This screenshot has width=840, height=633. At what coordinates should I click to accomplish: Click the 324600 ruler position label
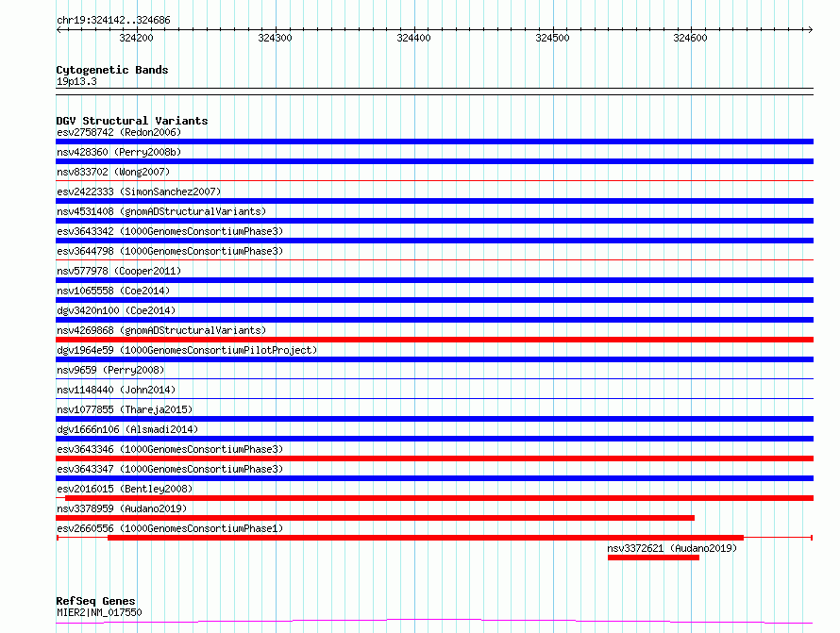click(691, 38)
